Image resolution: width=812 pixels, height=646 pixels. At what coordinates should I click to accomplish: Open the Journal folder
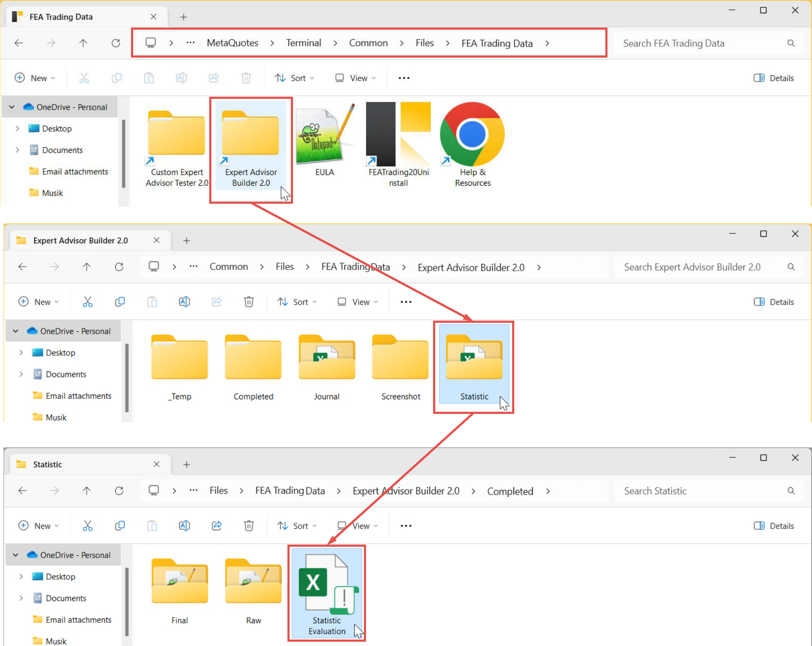tap(327, 367)
